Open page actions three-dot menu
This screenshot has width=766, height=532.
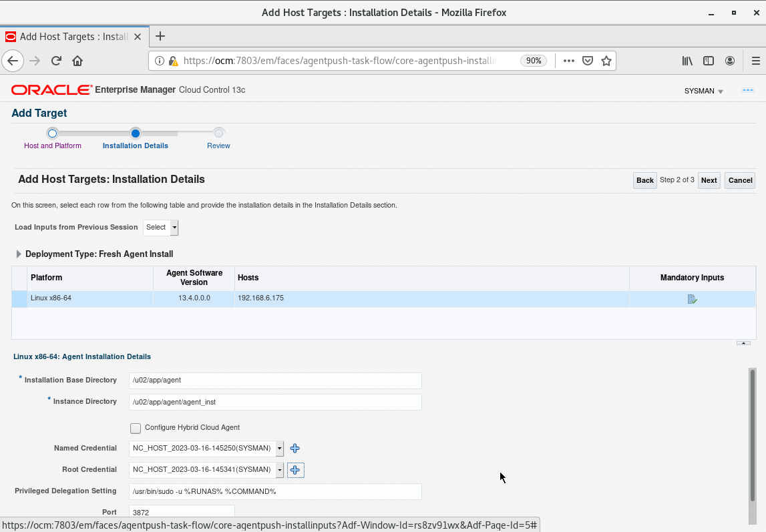pyautogui.click(x=568, y=61)
